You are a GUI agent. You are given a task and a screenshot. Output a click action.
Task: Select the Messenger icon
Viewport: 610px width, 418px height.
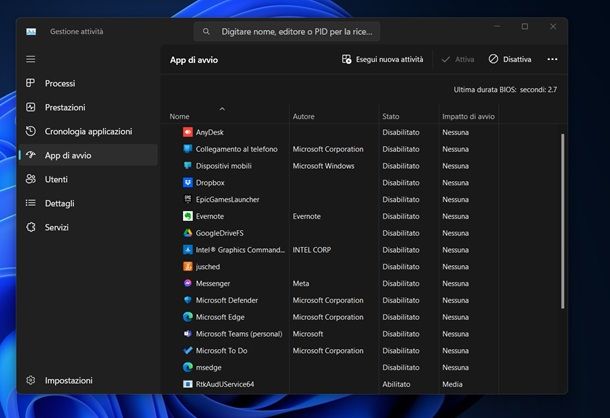click(188, 283)
